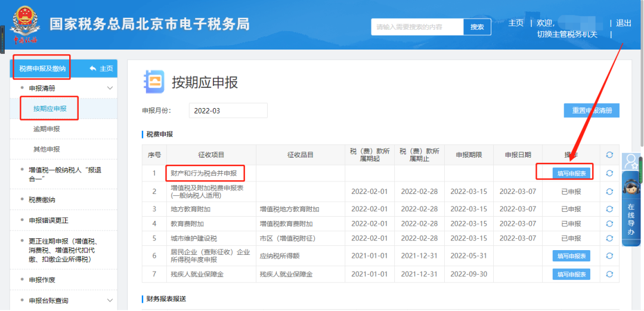Click 填写申报表 for 残疾人就业保障金

click(571, 274)
